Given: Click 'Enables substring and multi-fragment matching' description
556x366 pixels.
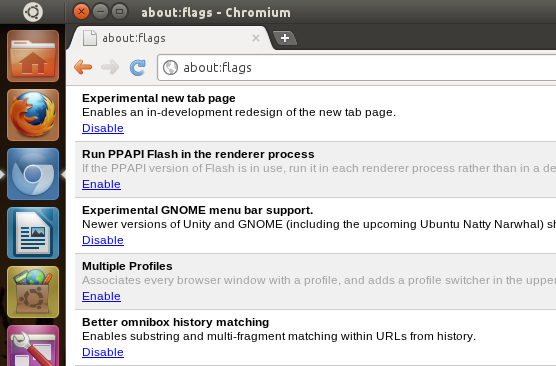Looking at the screenshot, I should [x=279, y=336].
